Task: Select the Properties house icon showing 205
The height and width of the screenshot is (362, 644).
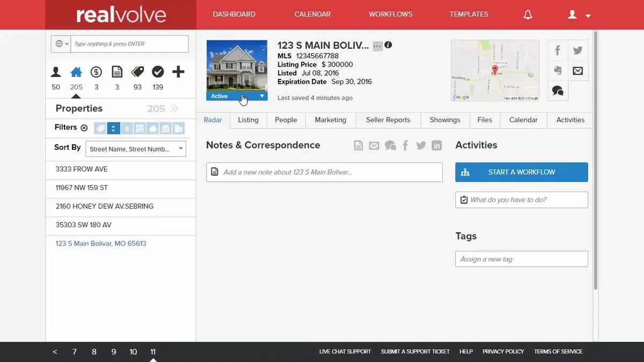Action: tap(76, 72)
